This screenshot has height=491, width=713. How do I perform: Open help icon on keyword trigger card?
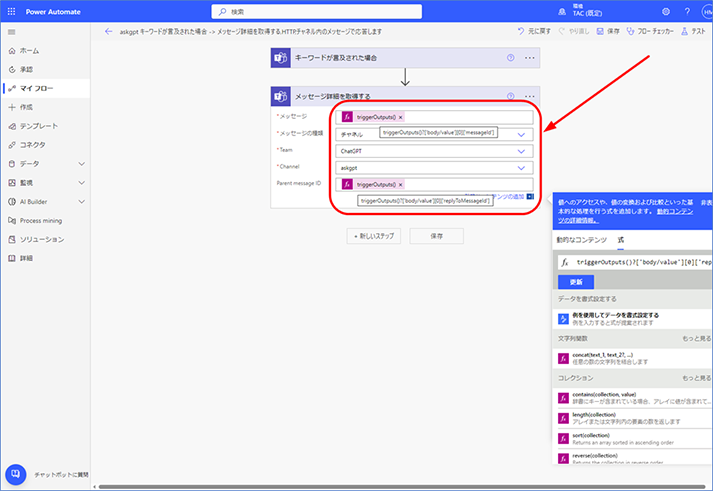pyautogui.click(x=511, y=58)
